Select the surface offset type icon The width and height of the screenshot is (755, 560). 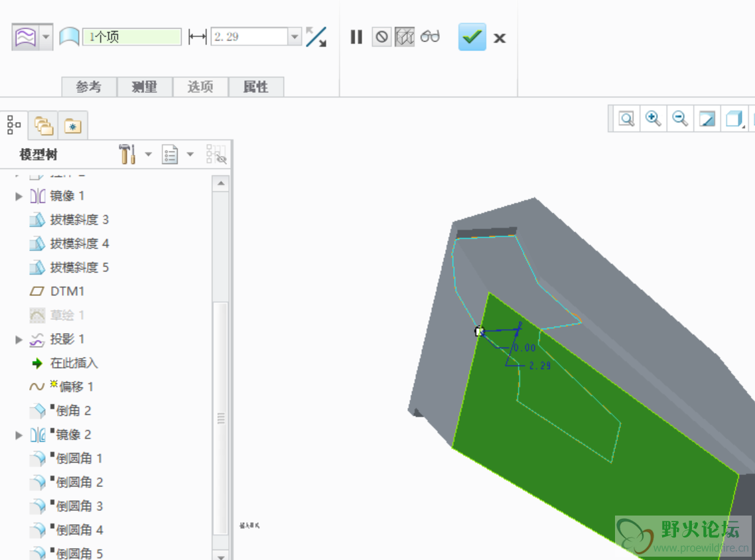pos(25,36)
